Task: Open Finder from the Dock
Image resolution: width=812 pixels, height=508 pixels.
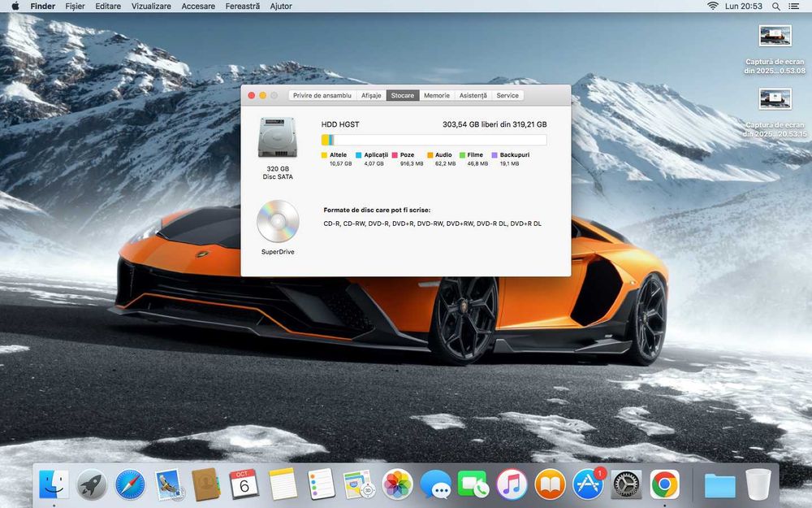Action: pos(54,485)
